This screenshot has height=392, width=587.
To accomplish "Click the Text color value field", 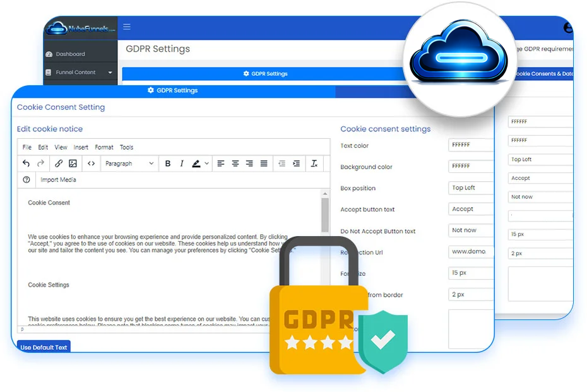I will pyautogui.click(x=470, y=145).
